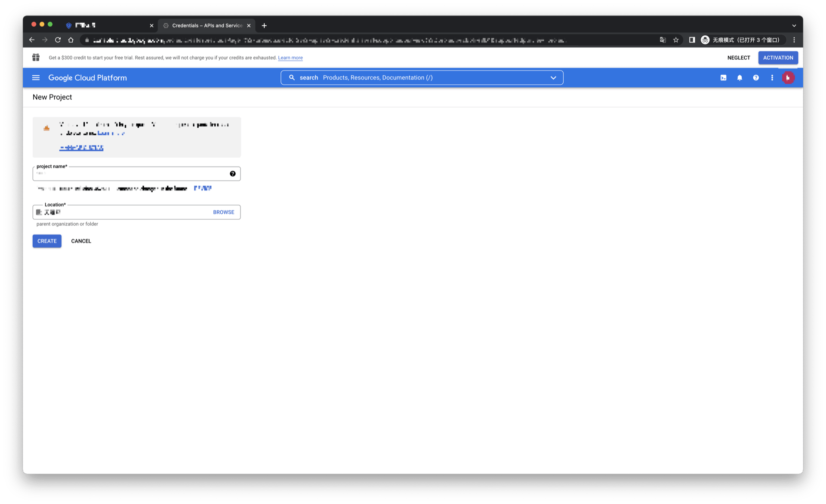Reload the page
Image resolution: width=826 pixels, height=504 pixels.
58,40
